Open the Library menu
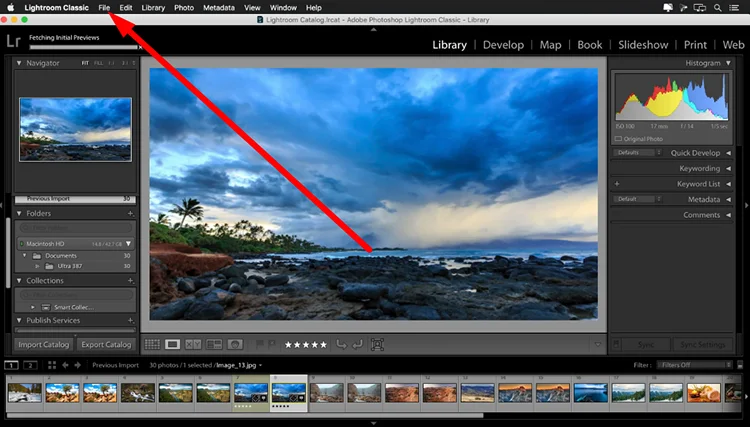This screenshot has width=750, height=427. pos(153,8)
